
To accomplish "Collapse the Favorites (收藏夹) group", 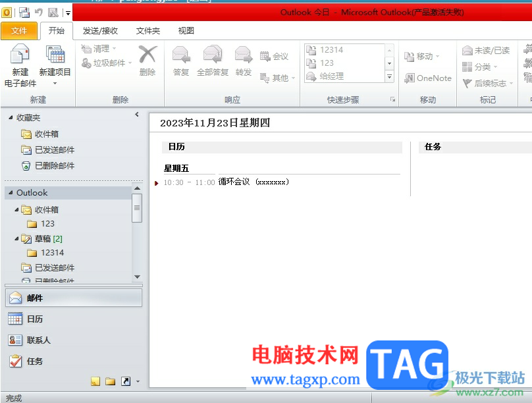I will point(11,117).
